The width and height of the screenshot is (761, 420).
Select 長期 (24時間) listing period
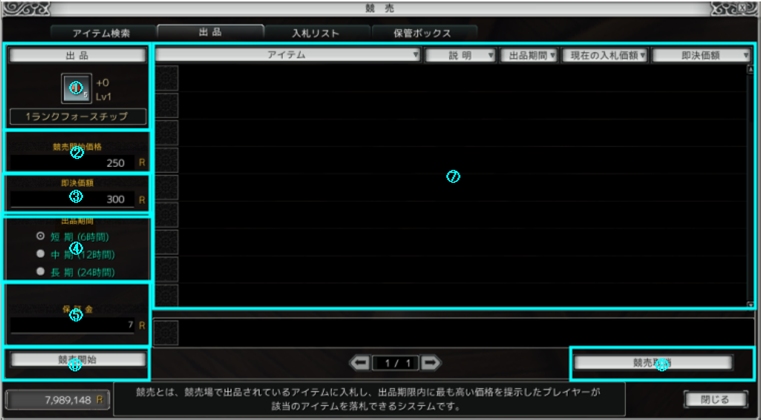pyautogui.click(x=41, y=271)
